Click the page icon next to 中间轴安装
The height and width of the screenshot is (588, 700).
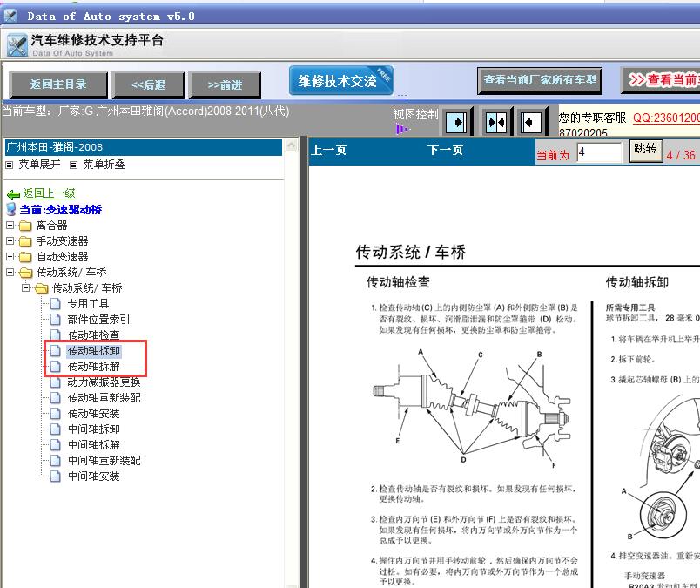(x=56, y=476)
